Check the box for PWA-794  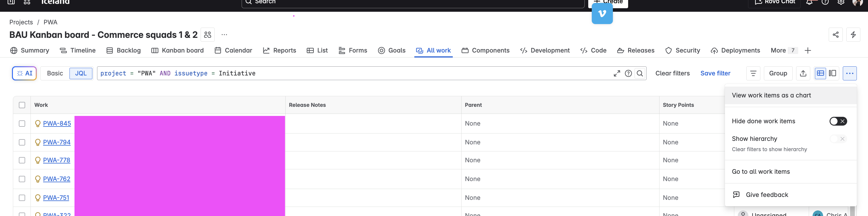[22, 143]
